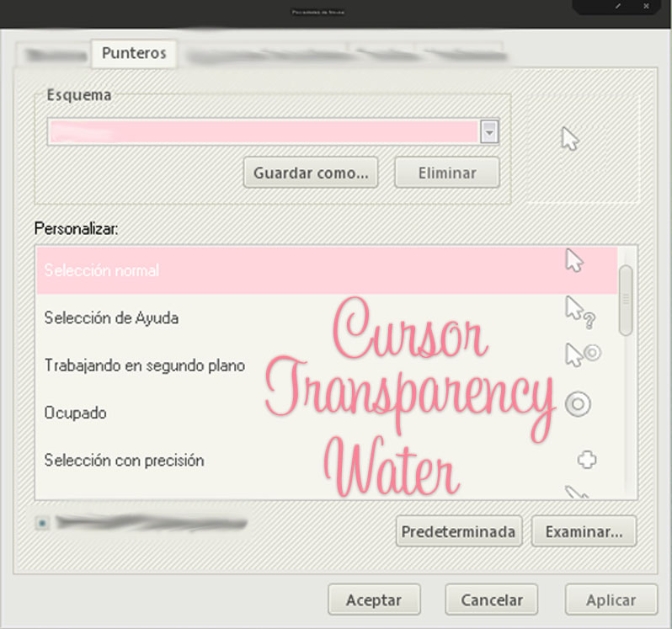Switch to the Punteros tab
Screen dimensions: 672x629
pyautogui.click(x=134, y=53)
